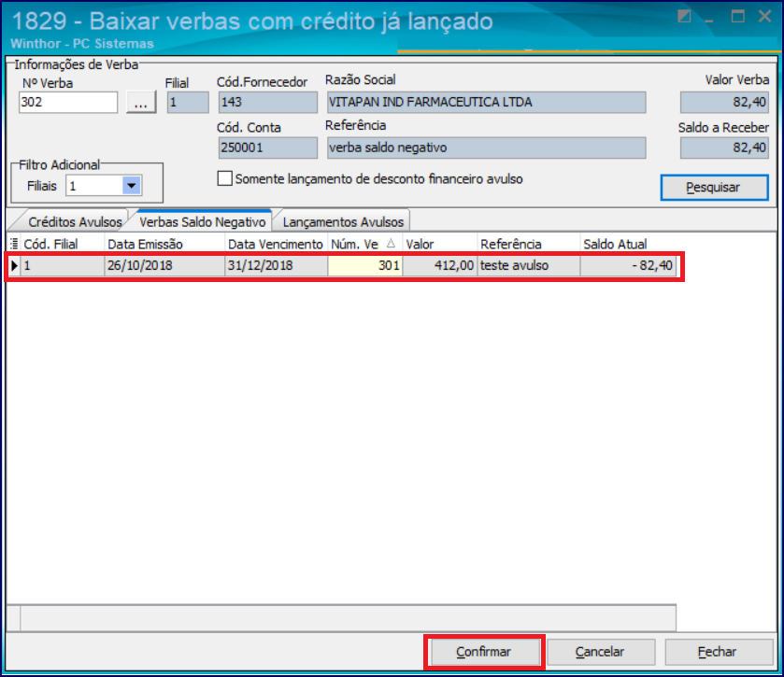
Task: Click the grid column chooser icon
Action: 13,244
